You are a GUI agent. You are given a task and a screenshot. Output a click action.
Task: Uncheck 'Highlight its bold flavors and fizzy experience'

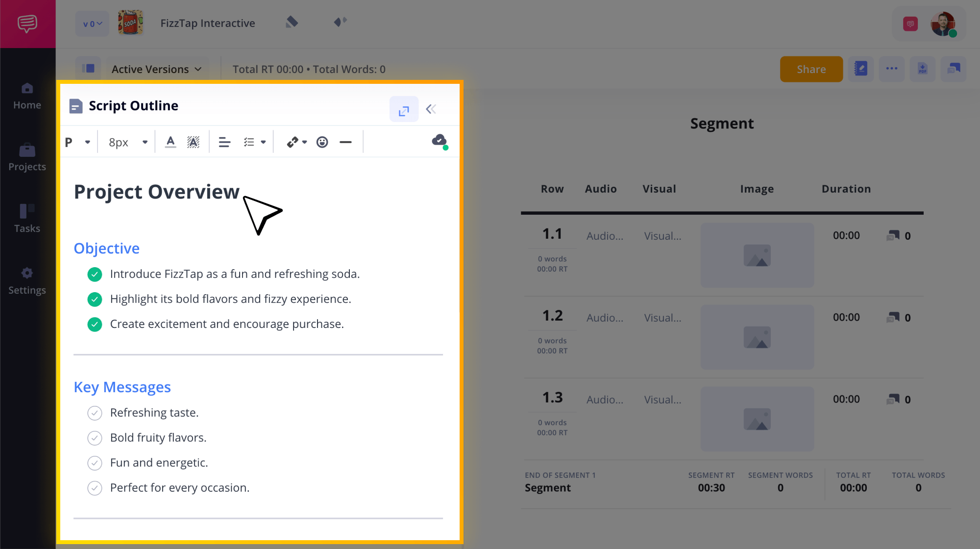point(95,299)
